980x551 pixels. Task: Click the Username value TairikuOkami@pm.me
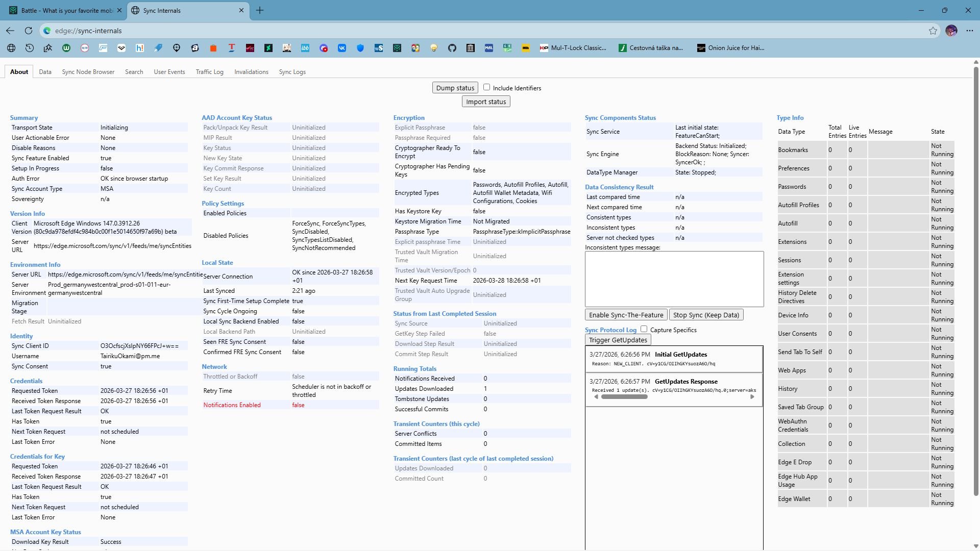point(130,356)
